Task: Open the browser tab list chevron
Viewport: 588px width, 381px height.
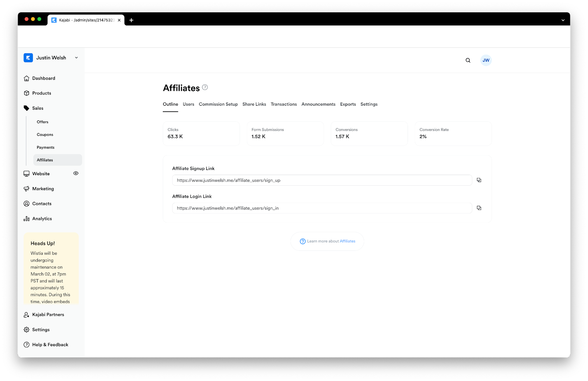Action: [563, 20]
